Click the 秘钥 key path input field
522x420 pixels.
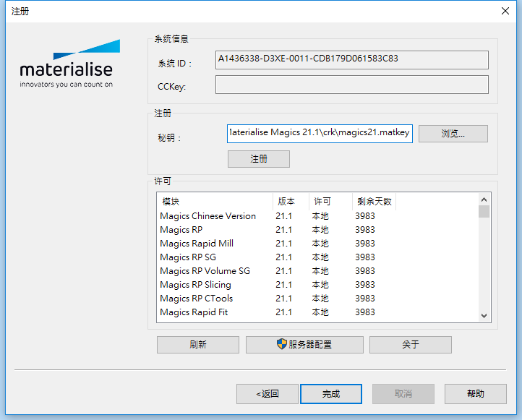[x=320, y=133]
